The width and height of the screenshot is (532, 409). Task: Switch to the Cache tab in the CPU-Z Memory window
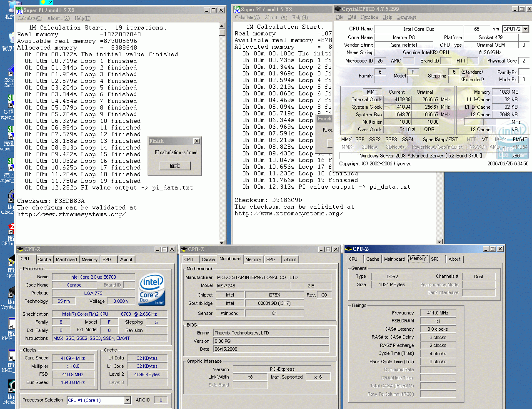[x=372, y=259]
